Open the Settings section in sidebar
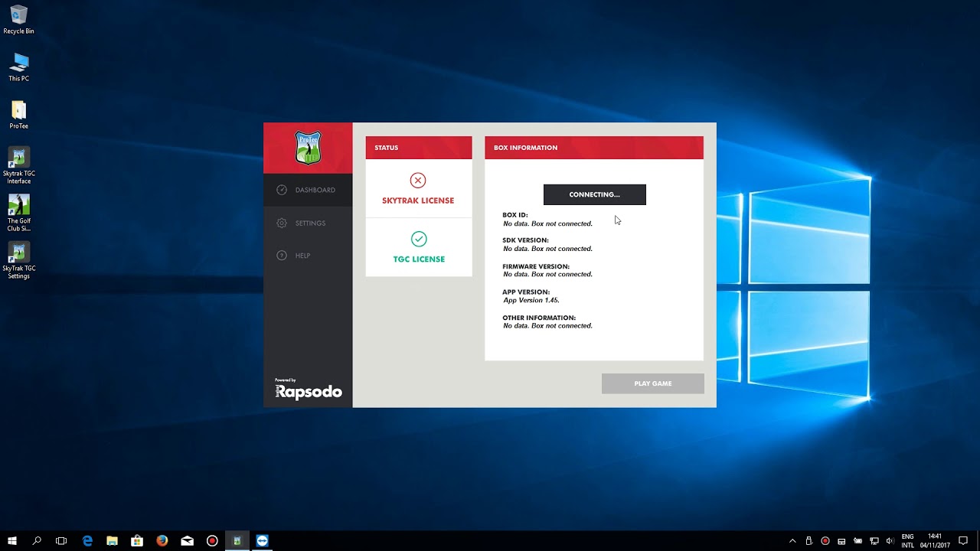The width and height of the screenshot is (980, 551). click(308, 223)
